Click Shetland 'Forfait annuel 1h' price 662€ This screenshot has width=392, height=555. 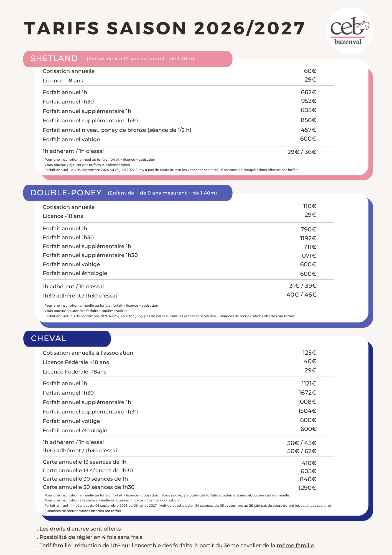click(x=309, y=92)
